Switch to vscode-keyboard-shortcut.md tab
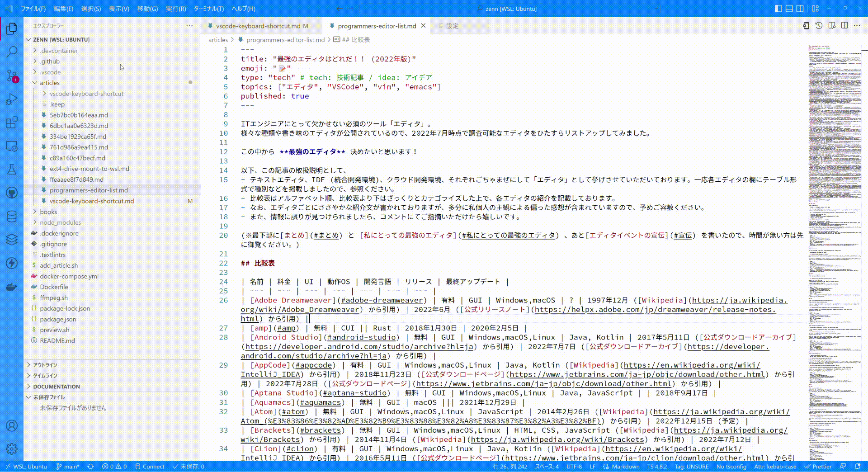Screen dimensions: 868x472 (x=258, y=26)
